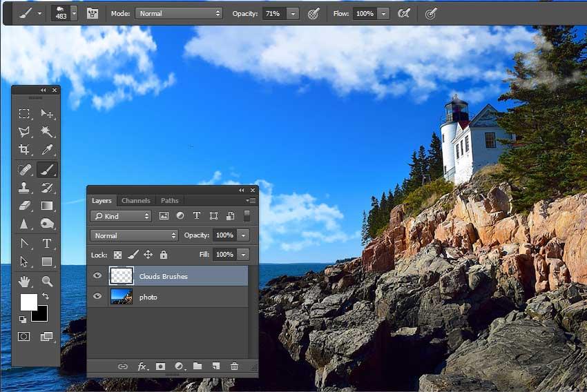Select the Move tool
Image resolution: width=587 pixels, height=392 pixels.
[47, 113]
